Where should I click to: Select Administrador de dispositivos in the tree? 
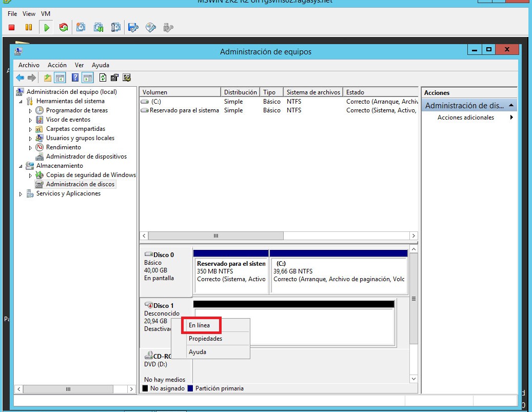[x=85, y=156]
